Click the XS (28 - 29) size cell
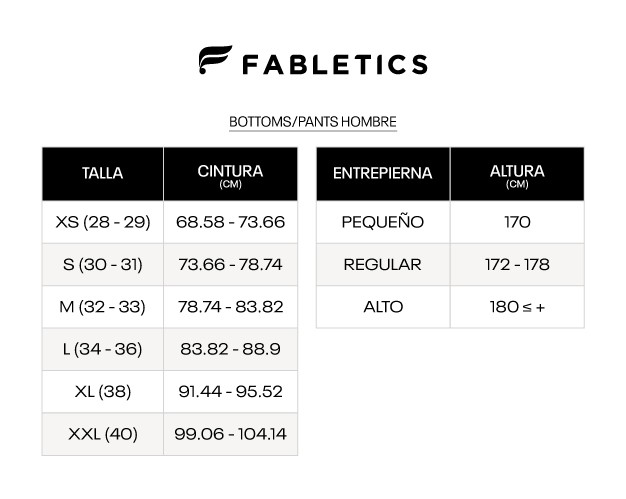This screenshot has width=626, height=499. click(102, 222)
